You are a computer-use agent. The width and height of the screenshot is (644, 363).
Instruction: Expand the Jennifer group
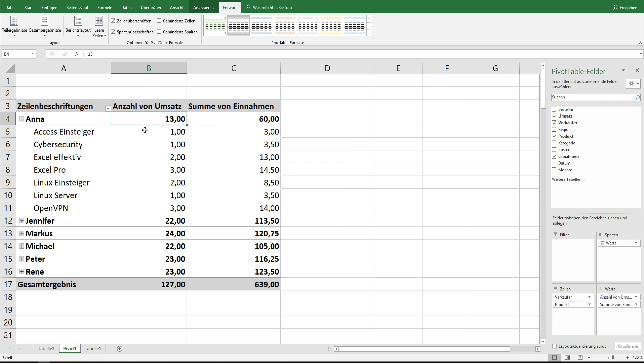pos(22,221)
